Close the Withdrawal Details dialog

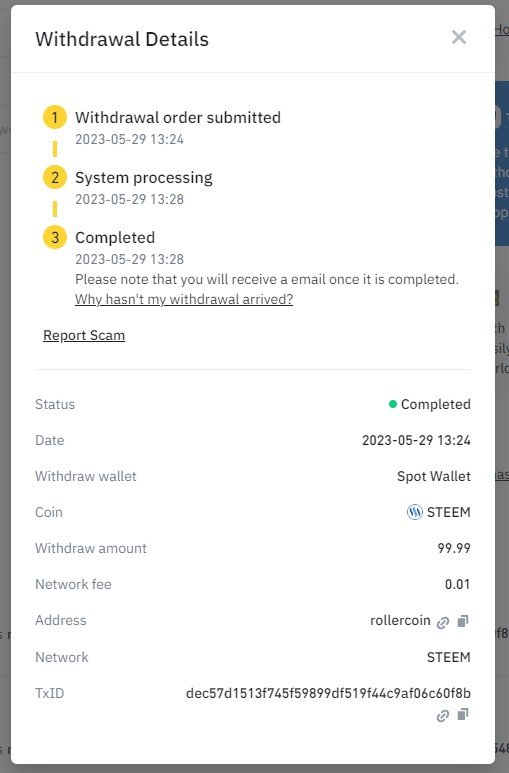(x=459, y=37)
